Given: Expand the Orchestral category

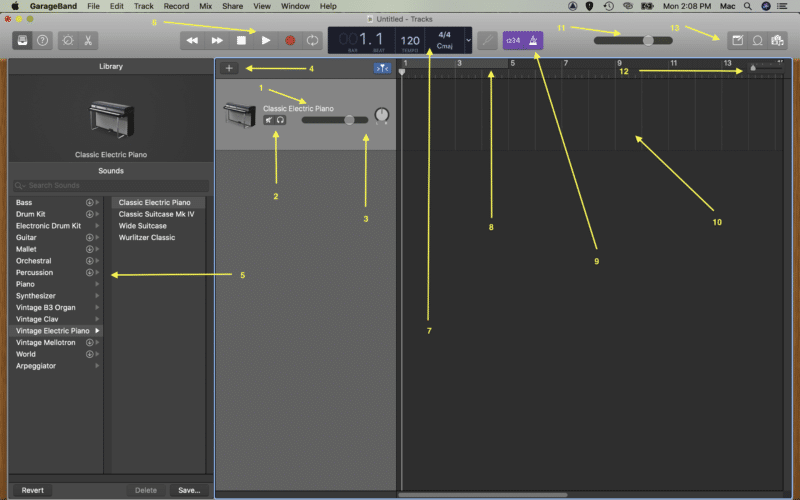Looking at the screenshot, I should (97, 261).
